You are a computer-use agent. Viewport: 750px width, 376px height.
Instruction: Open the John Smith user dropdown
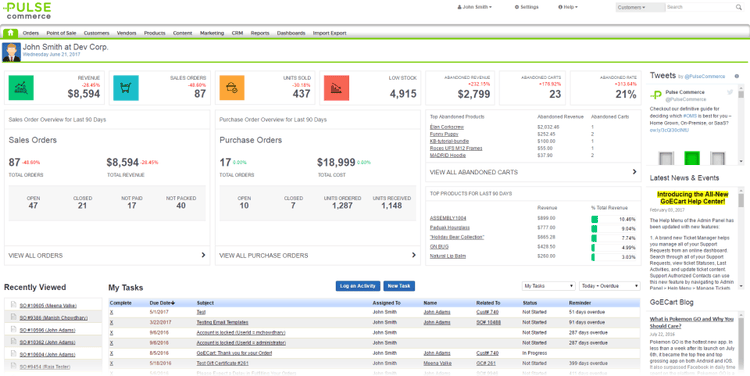[475, 7]
